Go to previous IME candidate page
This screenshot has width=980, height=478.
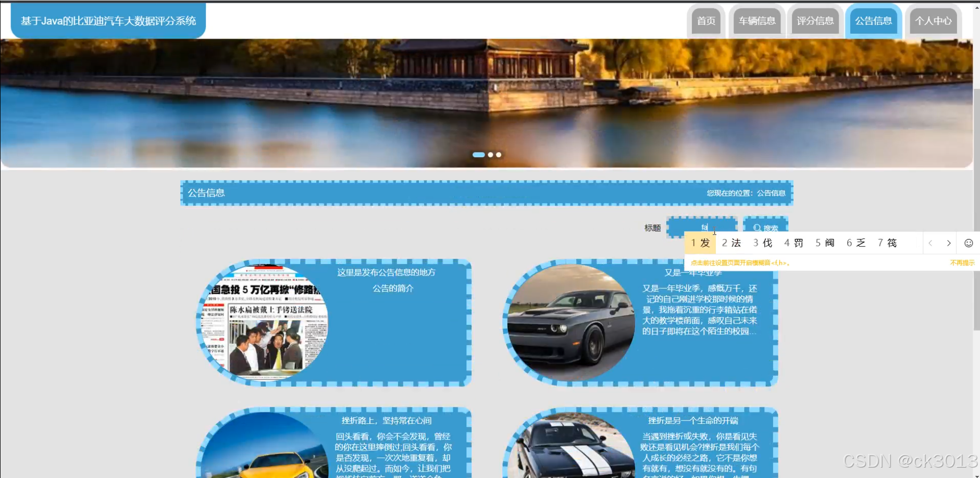click(x=931, y=243)
